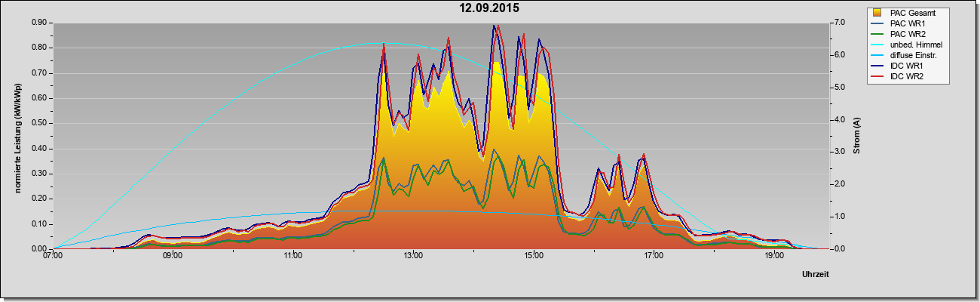Click the 09:00 time axis label
980x302 pixels.
[x=173, y=257]
